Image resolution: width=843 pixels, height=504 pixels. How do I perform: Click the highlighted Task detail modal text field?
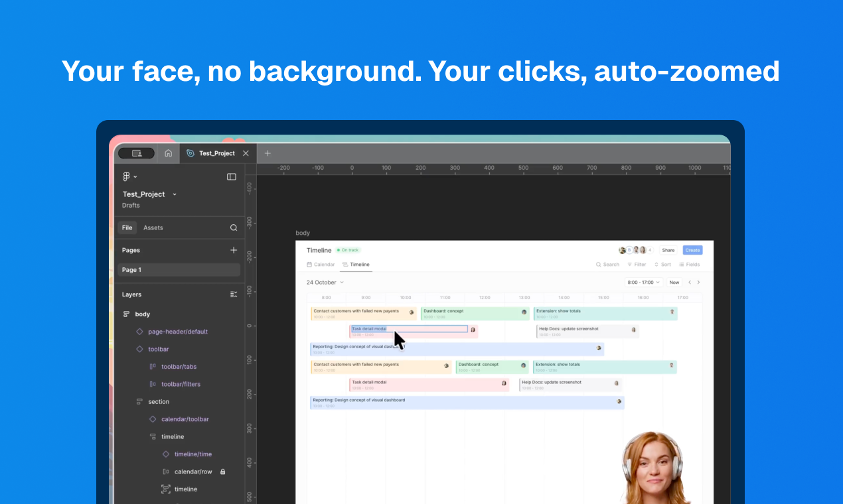[x=410, y=329]
